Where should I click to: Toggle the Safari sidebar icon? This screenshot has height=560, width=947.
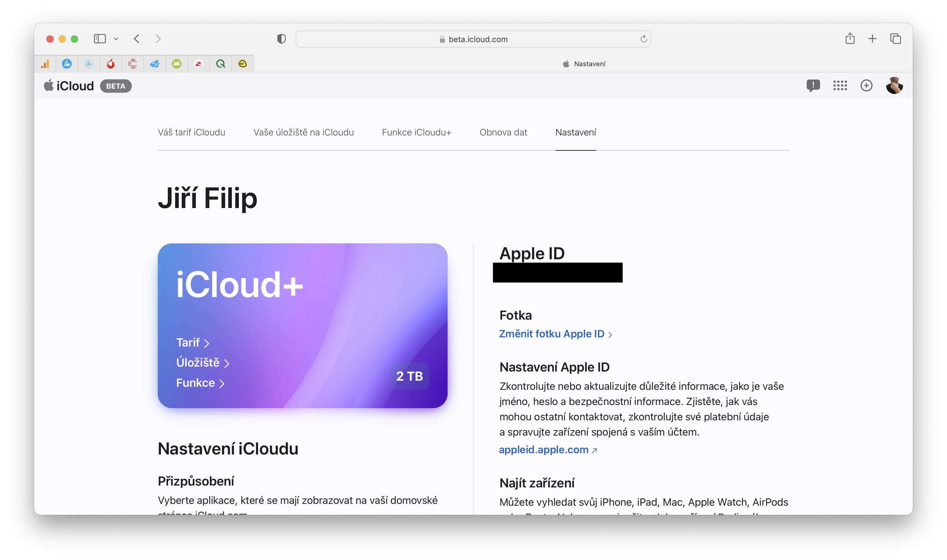pos(100,39)
